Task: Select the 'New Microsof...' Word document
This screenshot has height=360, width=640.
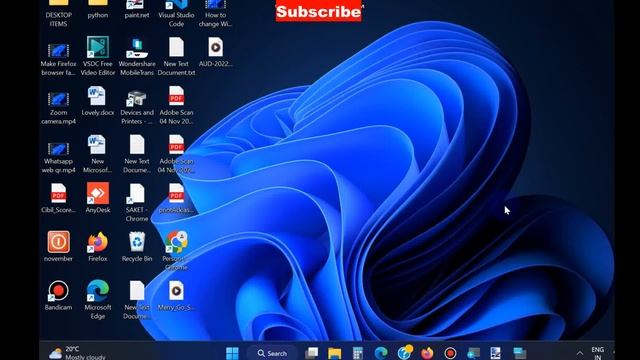Action: (x=98, y=154)
